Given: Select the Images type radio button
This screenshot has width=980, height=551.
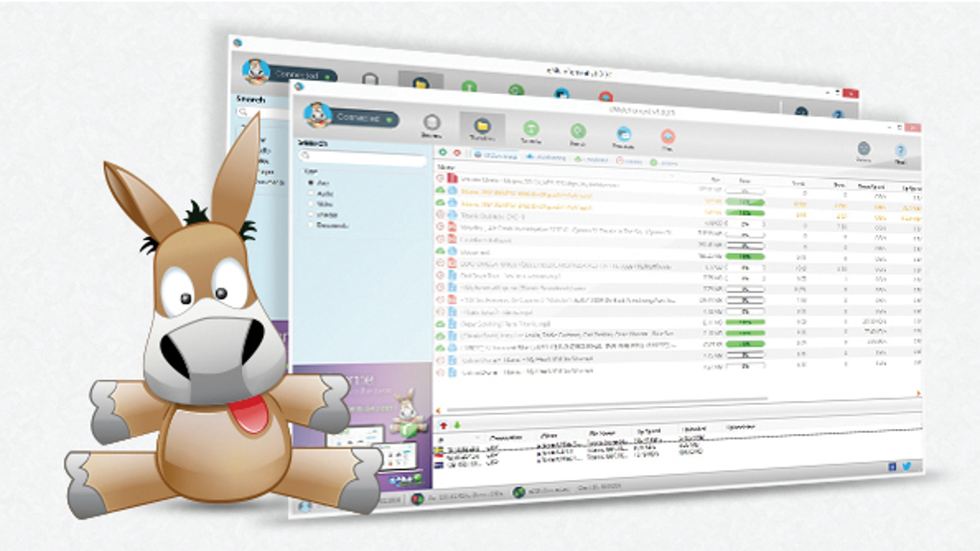Looking at the screenshot, I should (x=310, y=214).
